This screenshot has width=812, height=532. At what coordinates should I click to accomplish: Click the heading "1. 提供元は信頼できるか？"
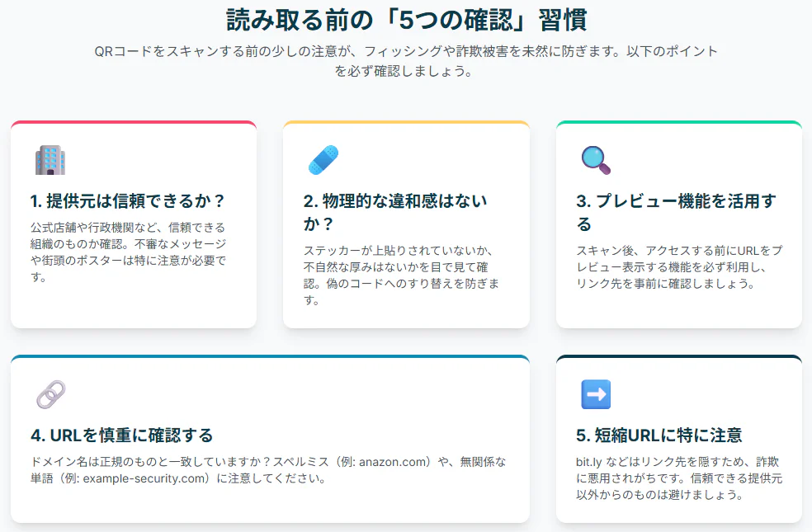(128, 201)
